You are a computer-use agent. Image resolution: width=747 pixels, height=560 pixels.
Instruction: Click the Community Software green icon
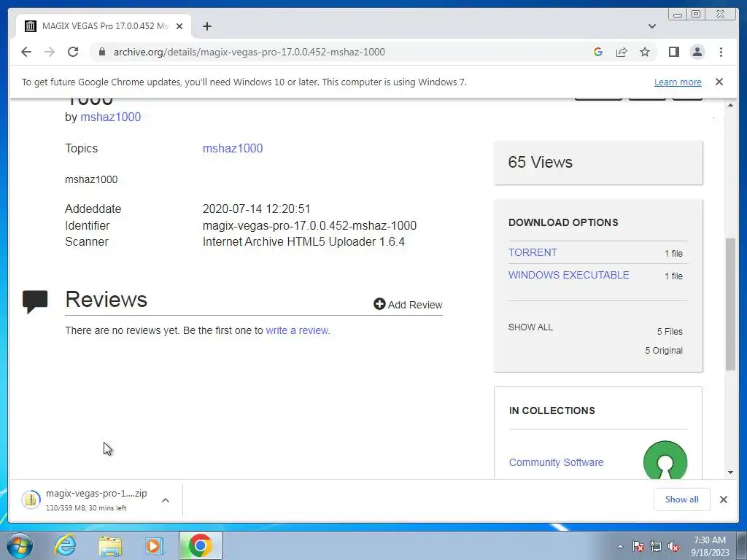point(665,460)
